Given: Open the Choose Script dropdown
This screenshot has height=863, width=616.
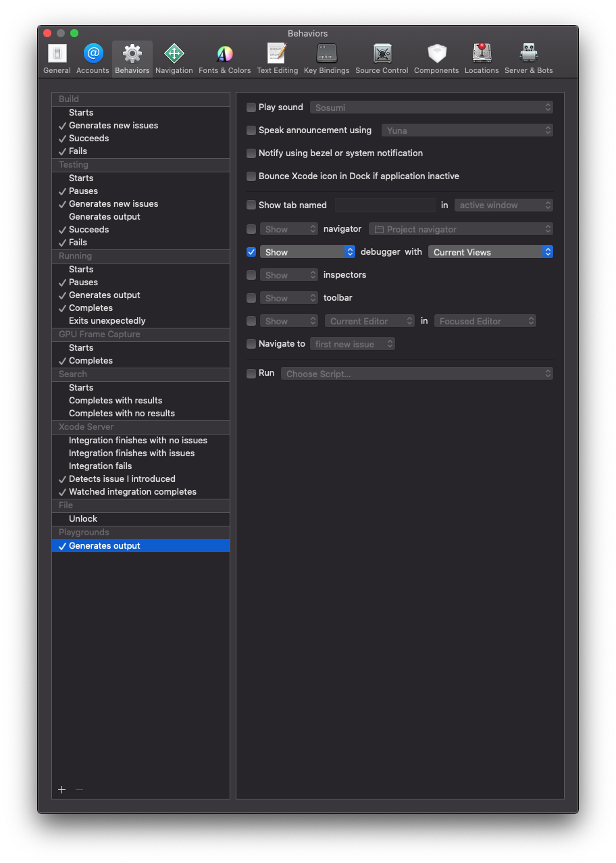Looking at the screenshot, I should (x=417, y=374).
